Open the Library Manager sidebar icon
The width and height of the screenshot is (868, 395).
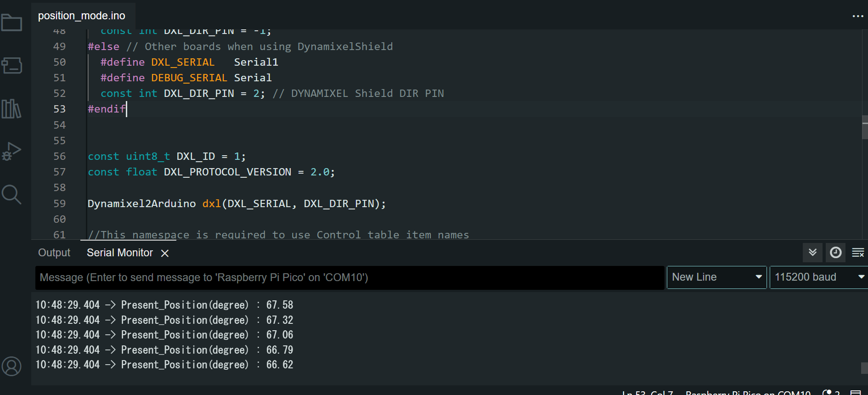point(11,109)
